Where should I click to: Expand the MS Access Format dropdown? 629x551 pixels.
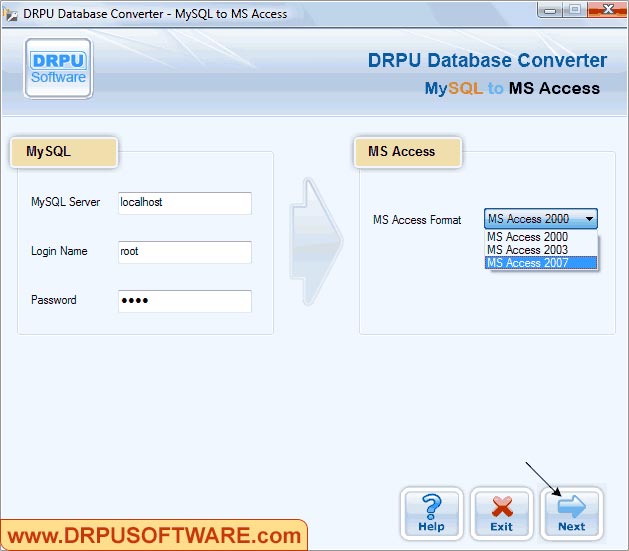point(541,219)
